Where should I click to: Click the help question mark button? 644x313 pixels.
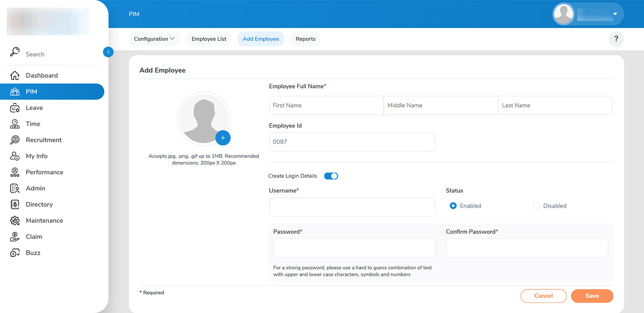pos(616,39)
